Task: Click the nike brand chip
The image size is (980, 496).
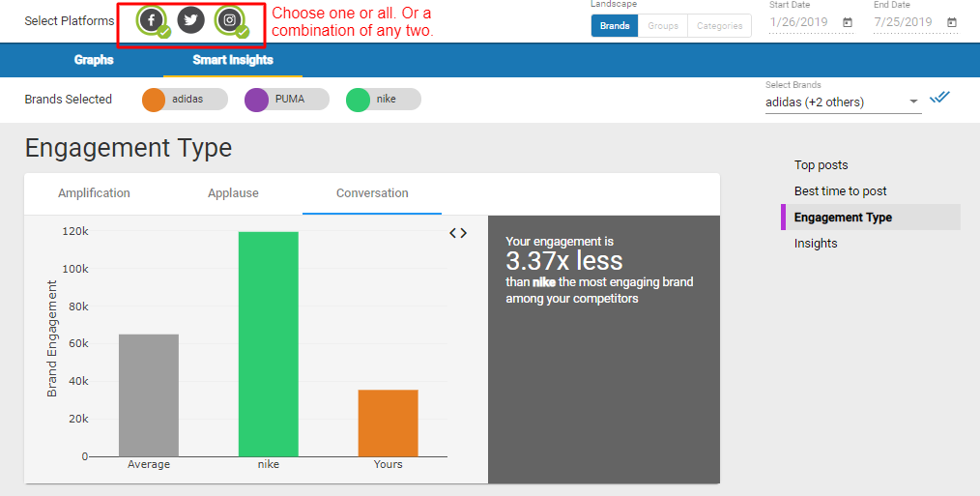Action: (x=383, y=100)
